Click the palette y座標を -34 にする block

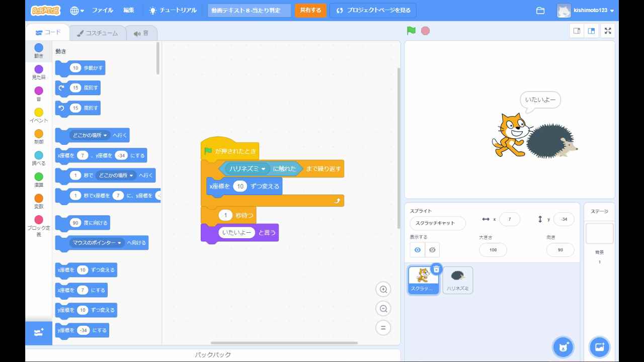tap(82, 330)
